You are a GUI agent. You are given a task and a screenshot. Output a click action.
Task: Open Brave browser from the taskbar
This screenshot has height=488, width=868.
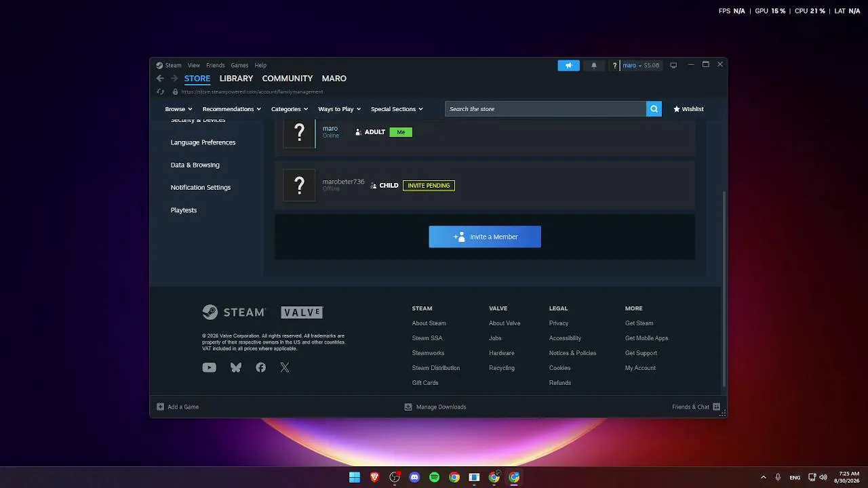[x=374, y=477]
